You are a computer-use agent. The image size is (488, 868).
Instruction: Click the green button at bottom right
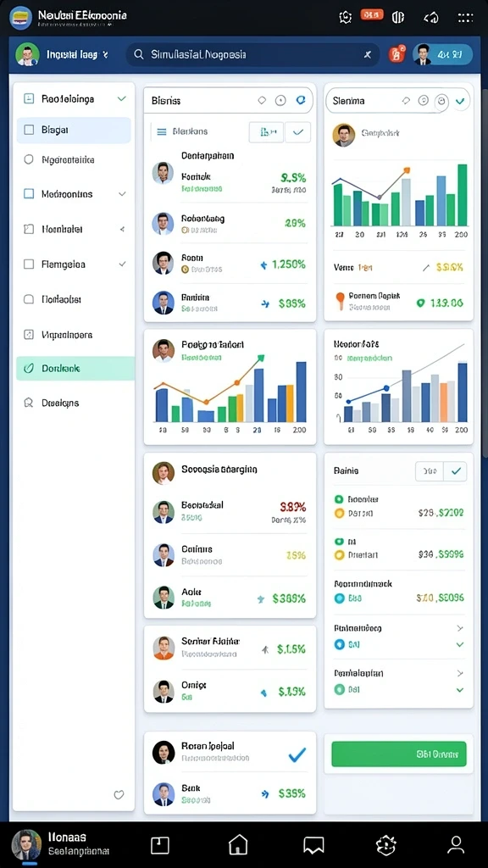pyautogui.click(x=398, y=754)
